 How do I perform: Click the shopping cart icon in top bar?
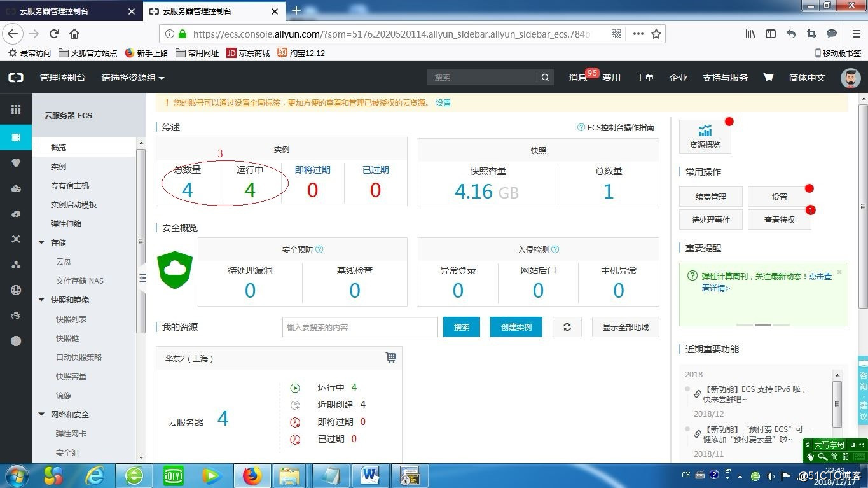[768, 77]
